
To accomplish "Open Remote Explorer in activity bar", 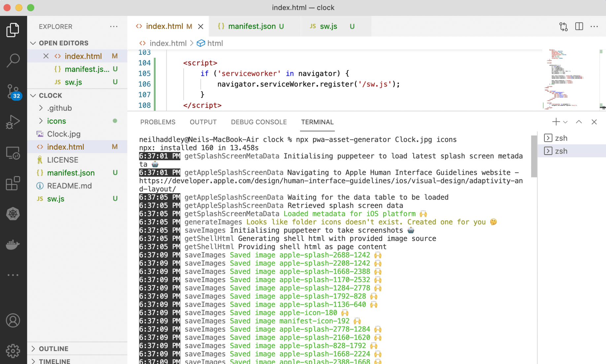I will pos(13,153).
